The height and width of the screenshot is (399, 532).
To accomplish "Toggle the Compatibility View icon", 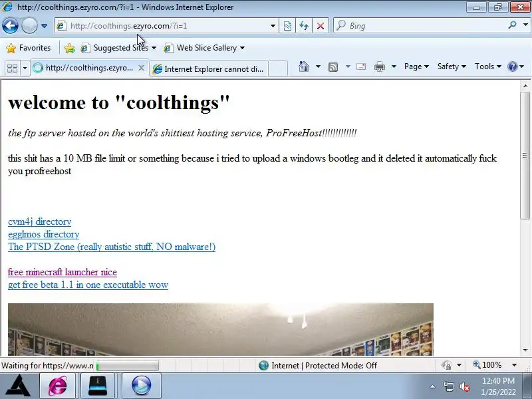I will click(x=287, y=26).
